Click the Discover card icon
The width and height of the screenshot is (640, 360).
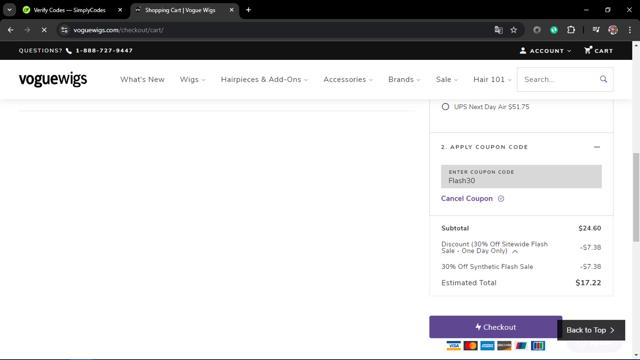point(504,346)
